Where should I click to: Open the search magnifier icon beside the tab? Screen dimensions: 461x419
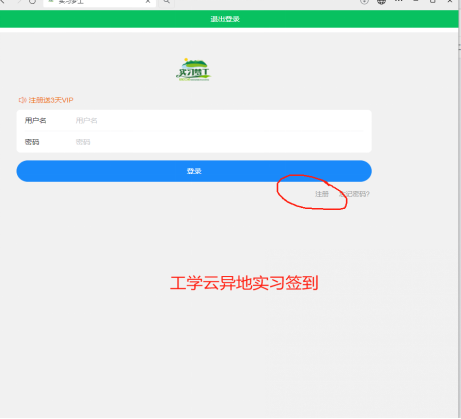(166, 2)
